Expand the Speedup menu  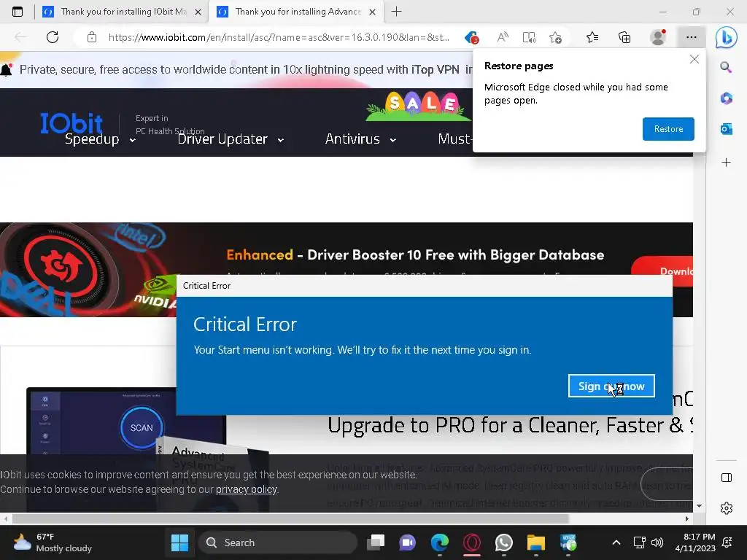[100, 139]
